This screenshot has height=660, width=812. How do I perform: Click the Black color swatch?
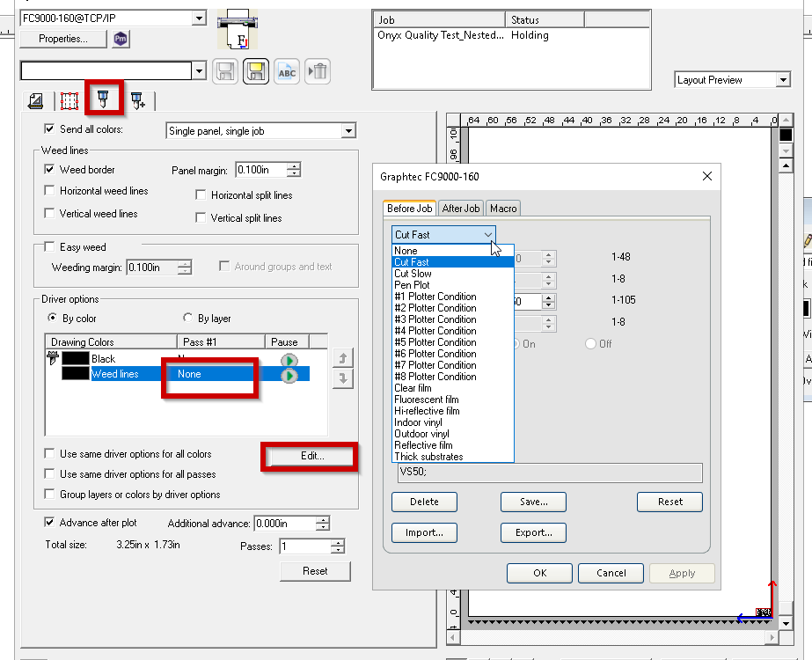[x=76, y=358]
